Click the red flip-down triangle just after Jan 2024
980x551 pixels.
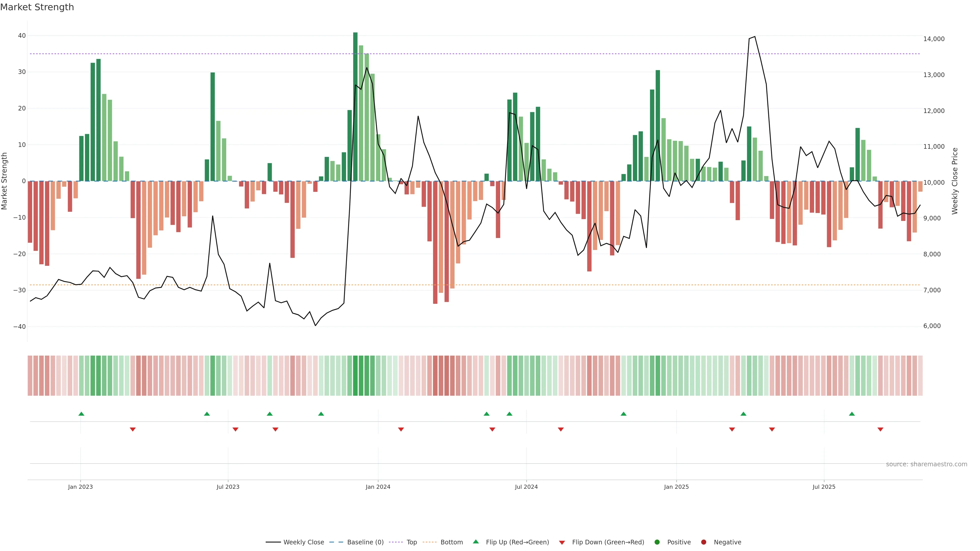click(401, 429)
